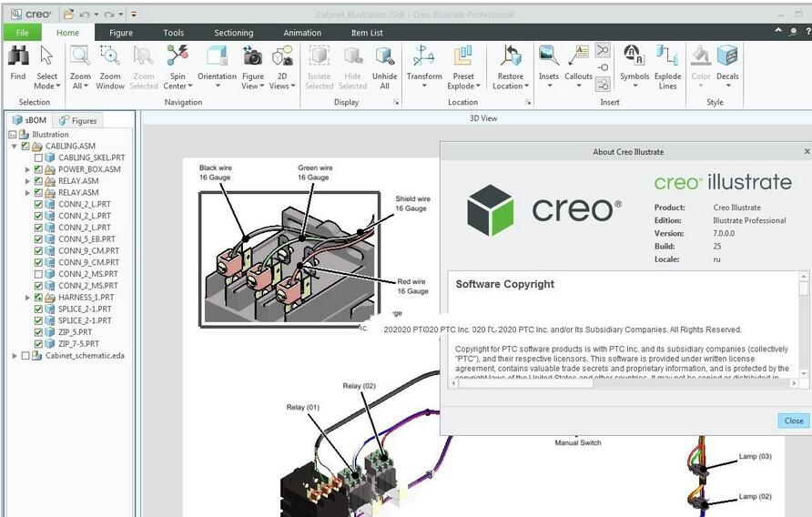
Task: Toggle checkbox for ZIP_5.PRT
Action: coord(38,332)
